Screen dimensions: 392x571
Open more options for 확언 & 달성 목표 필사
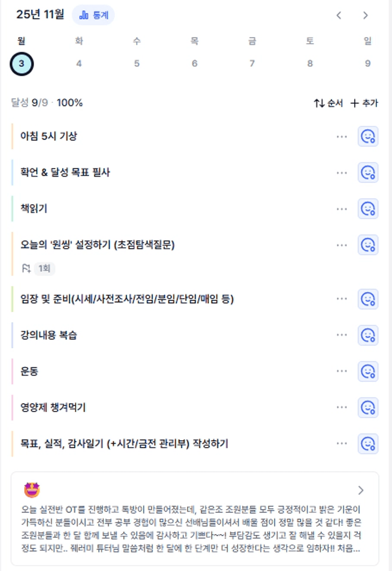342,172
